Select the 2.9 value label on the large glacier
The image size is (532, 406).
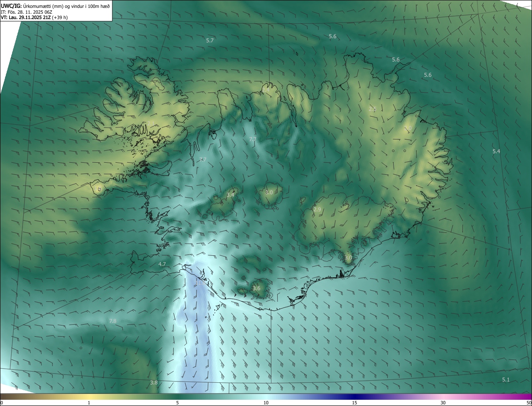click(317, 209)
